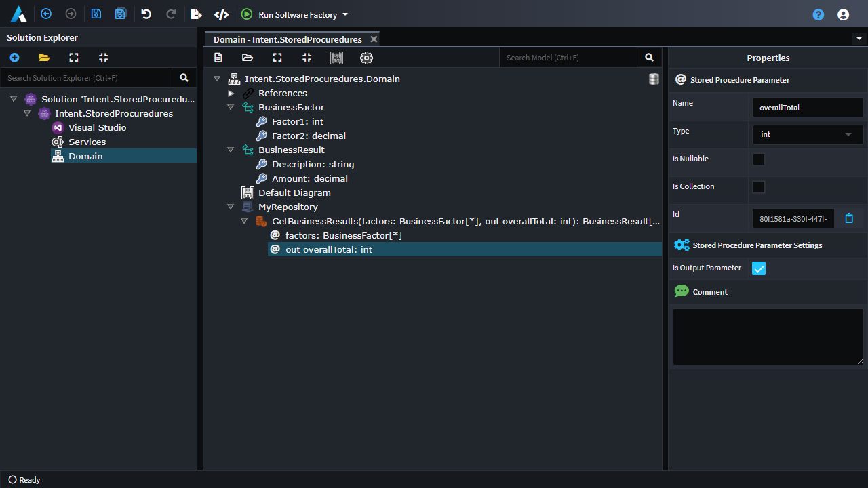Open the Default Diagram item
The height and width of the screenshot is (488, 868).
coord(294,192)
